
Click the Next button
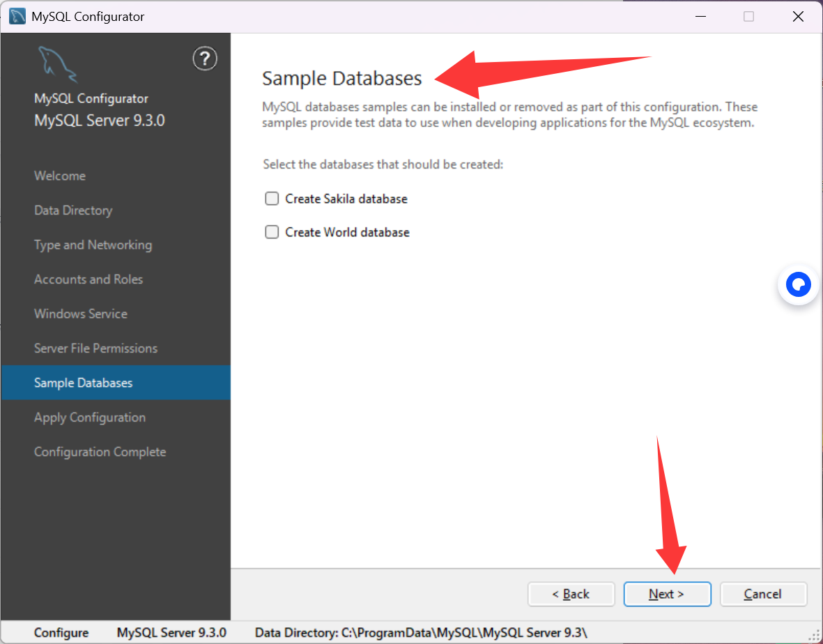pyautogui.click(x=667, y=594)
